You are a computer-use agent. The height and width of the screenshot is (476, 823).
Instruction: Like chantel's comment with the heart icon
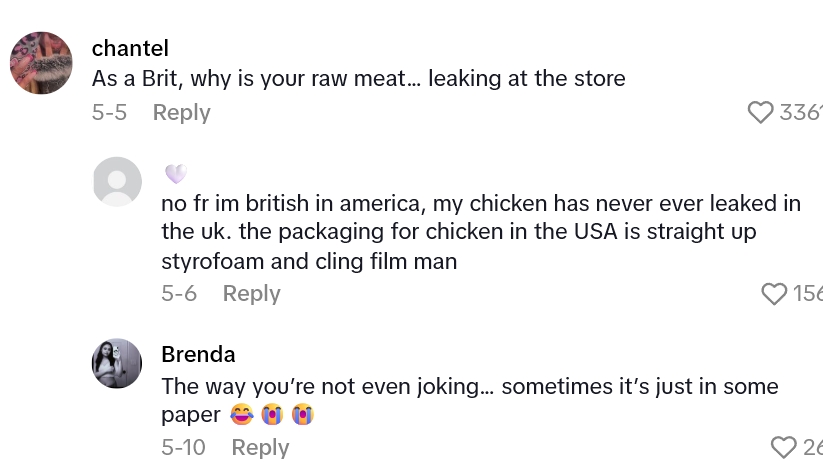click(760, 112)
